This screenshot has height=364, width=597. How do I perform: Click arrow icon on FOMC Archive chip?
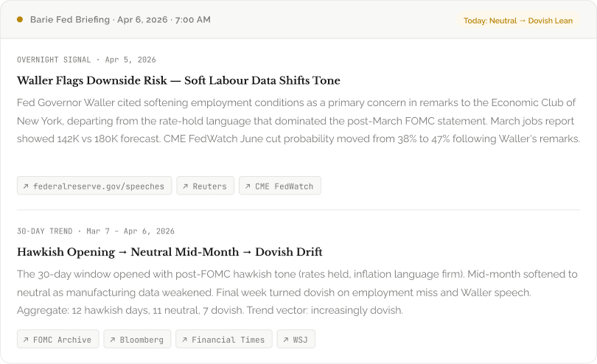coord(26,340)
